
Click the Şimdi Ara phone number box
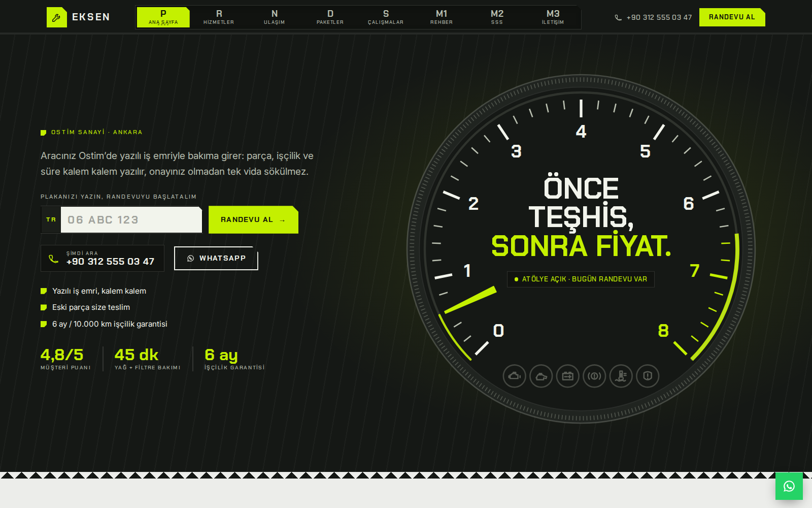click(103, 258)
